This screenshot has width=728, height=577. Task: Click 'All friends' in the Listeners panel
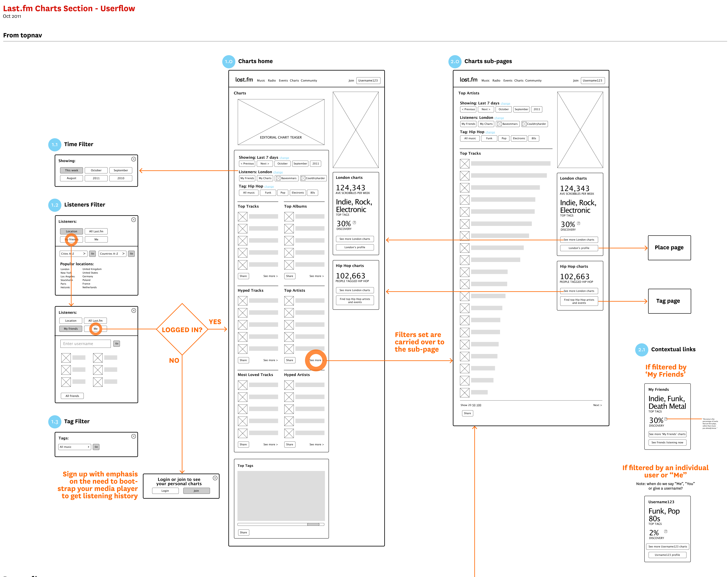pyautogui.click(x=72, y=396)
